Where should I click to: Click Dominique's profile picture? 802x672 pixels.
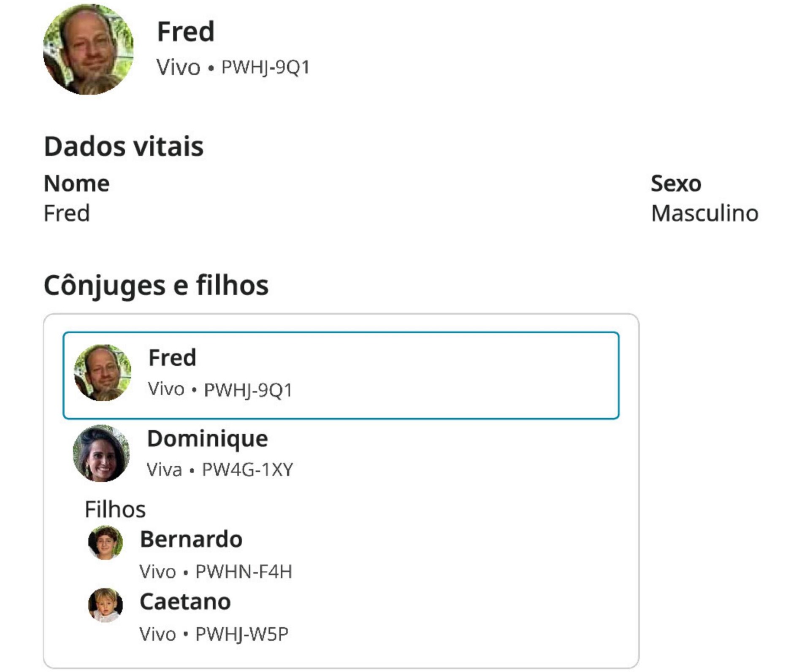pyautogui.click(x=101, y=453)
